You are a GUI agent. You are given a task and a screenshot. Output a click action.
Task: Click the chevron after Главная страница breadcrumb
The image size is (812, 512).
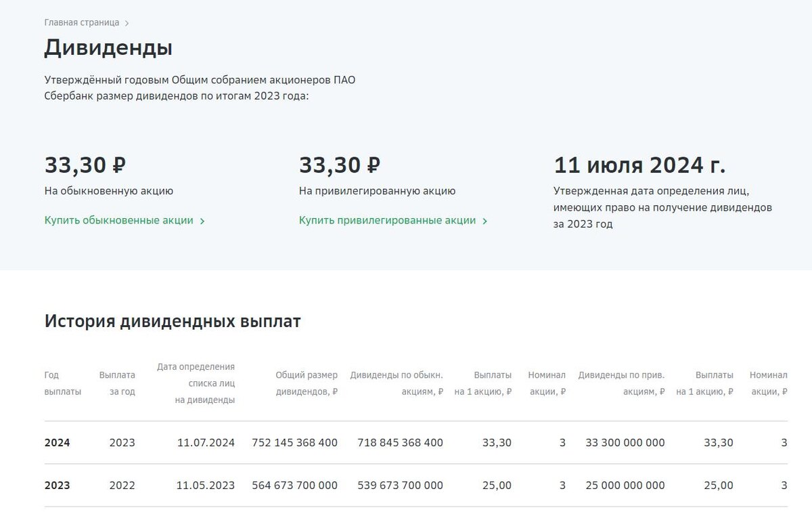(127, 23)
